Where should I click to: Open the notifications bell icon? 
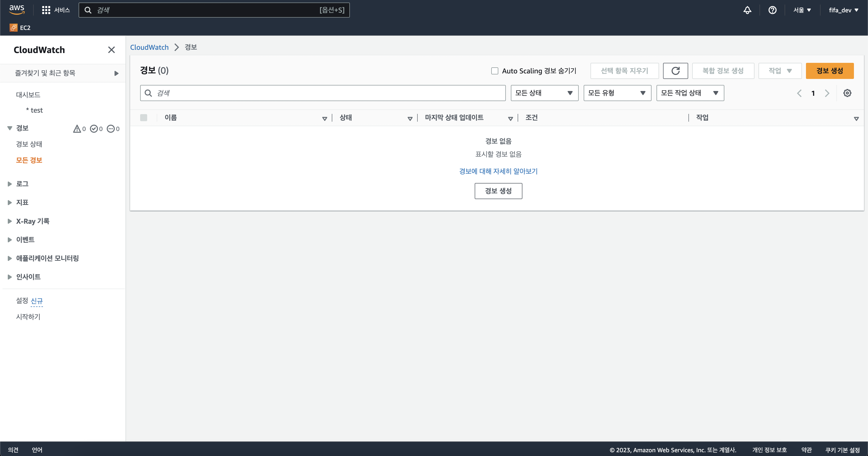point(747,10)
